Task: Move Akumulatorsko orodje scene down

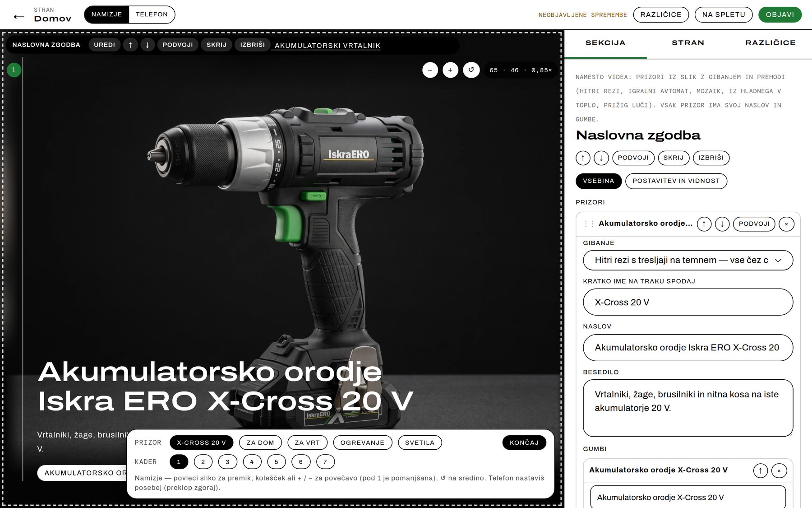Action: click(722, 224)
